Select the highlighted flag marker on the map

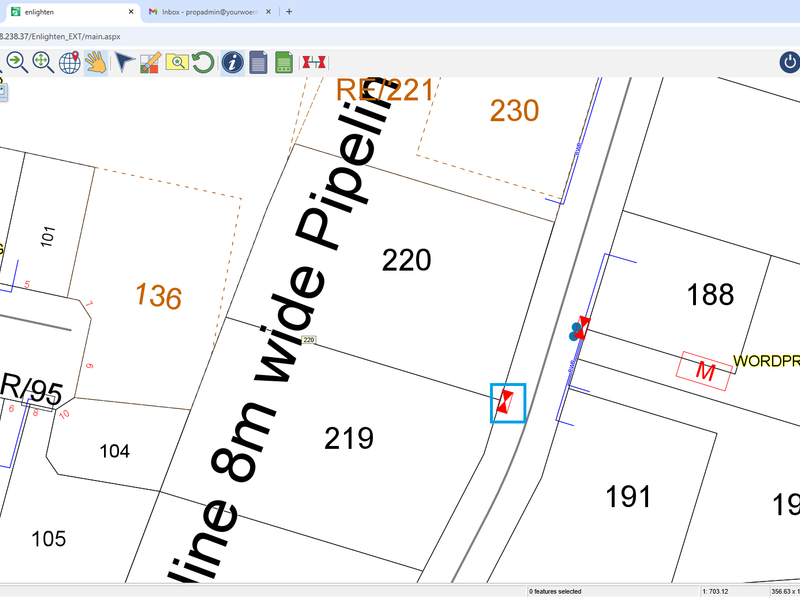[x=505, y=403]
